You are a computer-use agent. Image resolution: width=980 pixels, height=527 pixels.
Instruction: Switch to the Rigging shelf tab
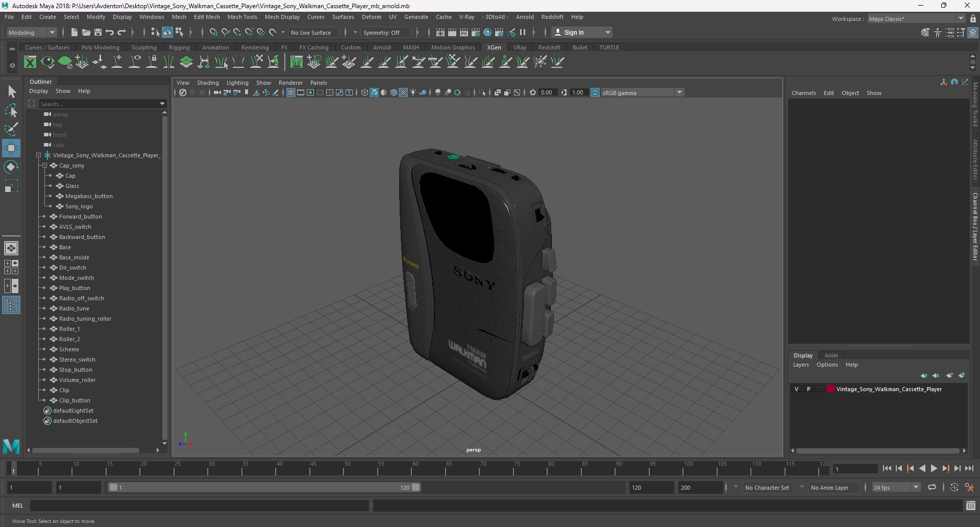point(179,47)
